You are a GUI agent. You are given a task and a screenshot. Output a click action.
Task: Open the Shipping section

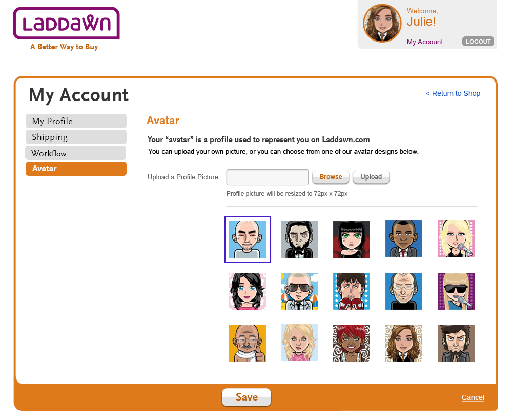pyautogui.click(x=76, y=137)
